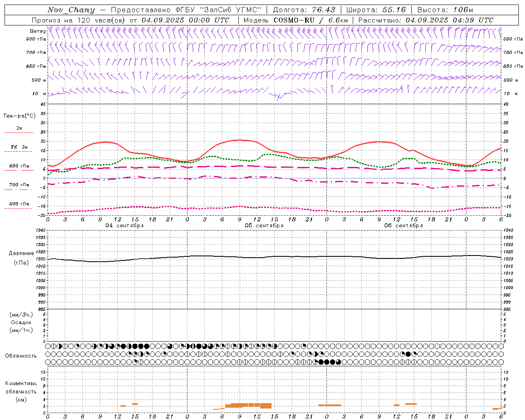Click the 06 сентября date label

click(404, 226)
